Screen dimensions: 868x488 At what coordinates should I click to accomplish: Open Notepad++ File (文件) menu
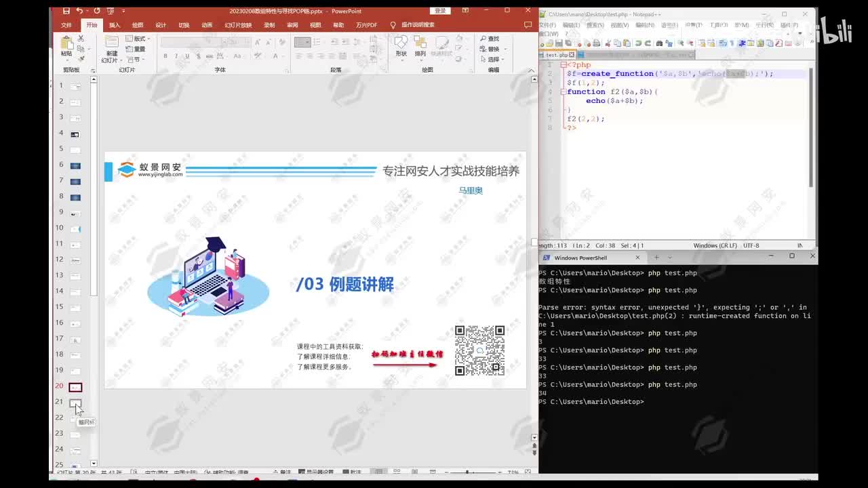[547, 25]
